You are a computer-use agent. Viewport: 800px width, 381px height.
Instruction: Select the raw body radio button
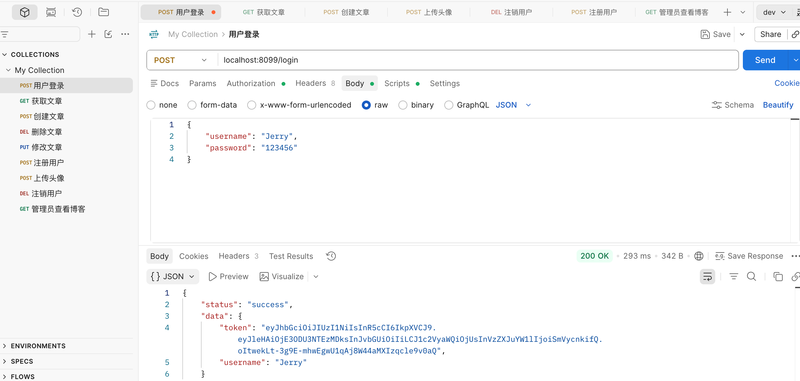[366, 105]
